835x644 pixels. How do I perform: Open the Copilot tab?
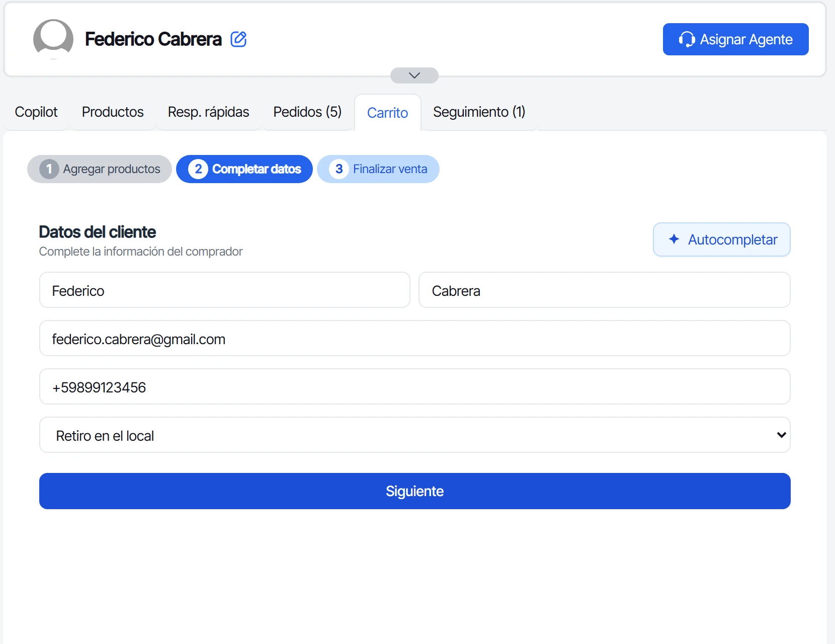[x=36, y=112]
